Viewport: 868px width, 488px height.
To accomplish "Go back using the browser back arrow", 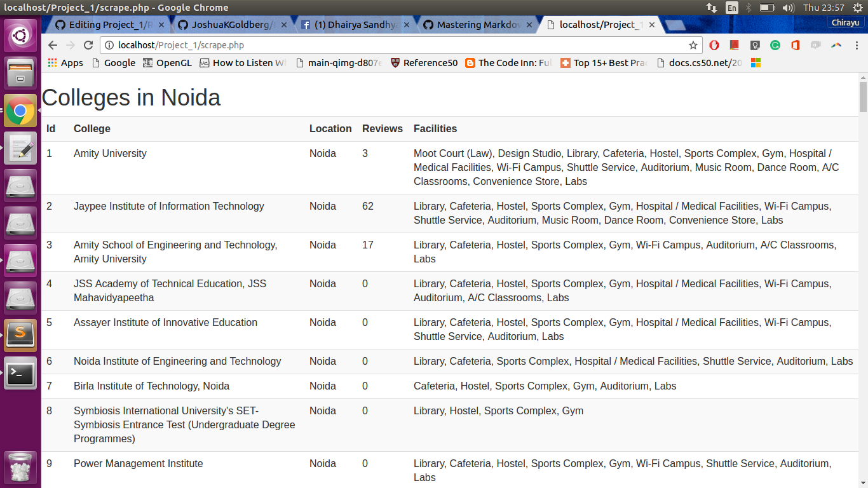I will [53, 45].
